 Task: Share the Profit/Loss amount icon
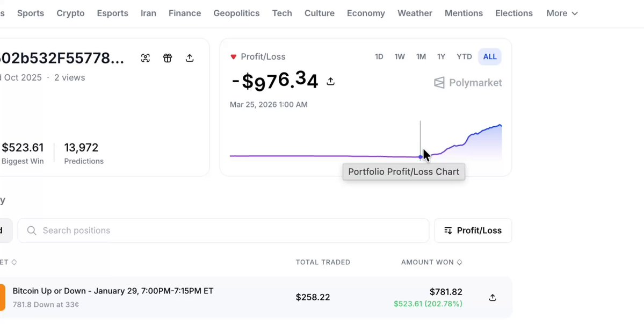(x=331, y=81)
